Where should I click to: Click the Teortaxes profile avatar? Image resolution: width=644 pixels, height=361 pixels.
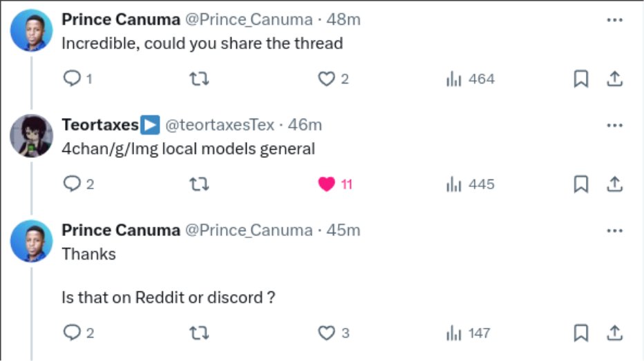(31, 135)
